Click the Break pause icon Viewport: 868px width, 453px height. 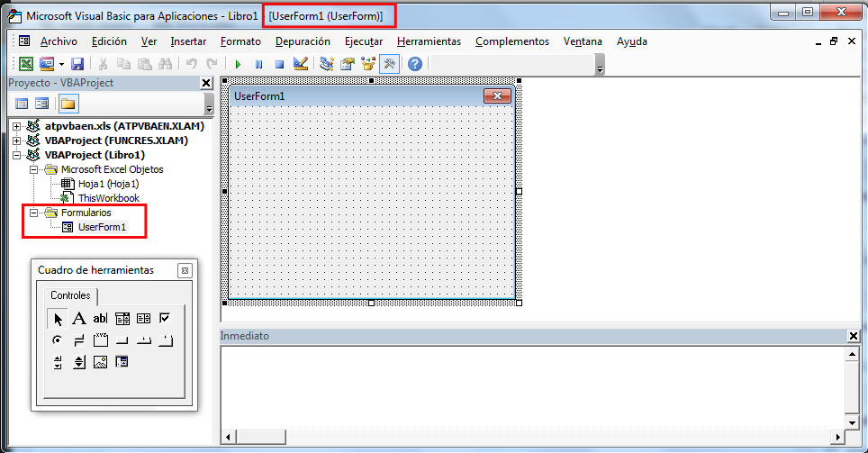point(258,64)
